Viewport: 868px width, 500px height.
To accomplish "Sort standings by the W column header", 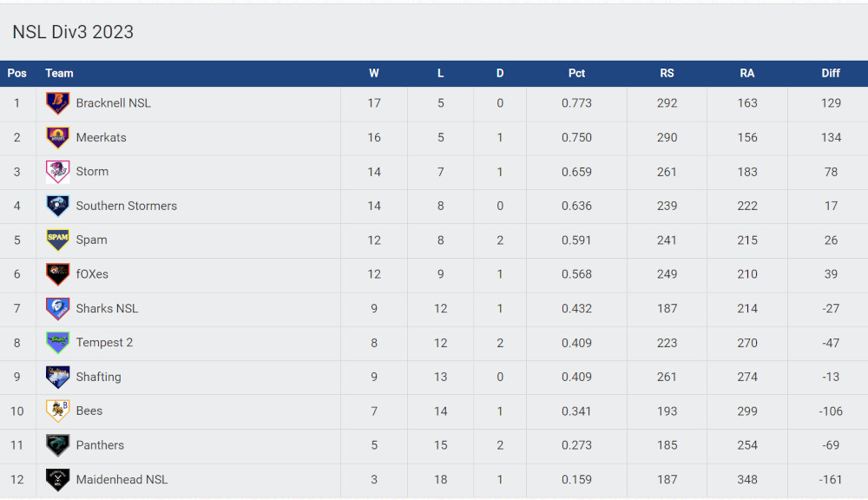I will [373, 73].
